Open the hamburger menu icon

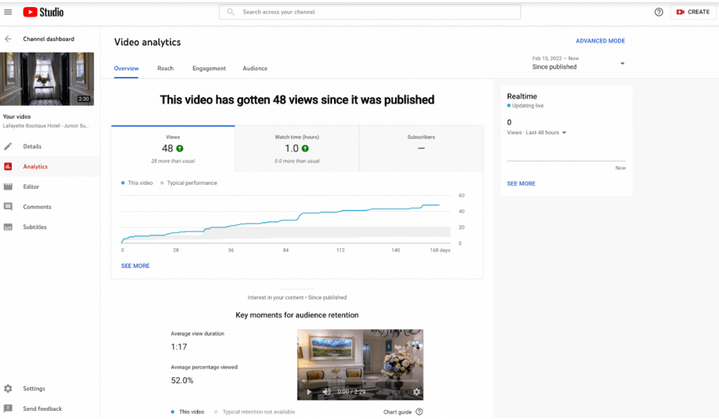(8, 12)
